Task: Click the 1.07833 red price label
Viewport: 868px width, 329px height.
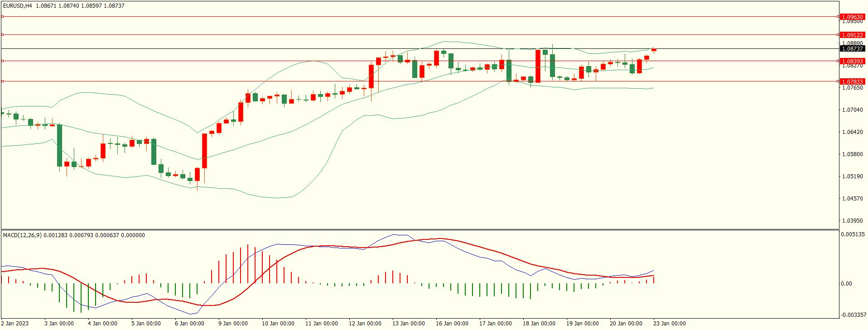Action: (x=852, y=81)
